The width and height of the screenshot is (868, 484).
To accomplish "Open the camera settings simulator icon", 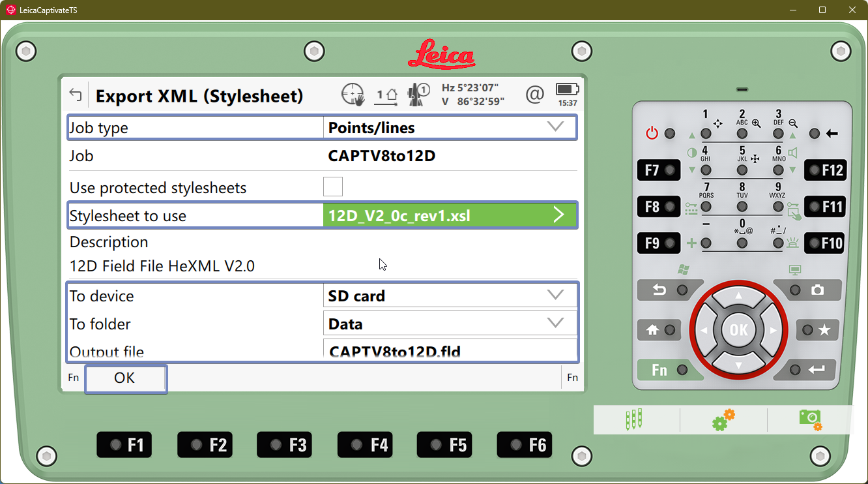I will coord(811,419).
